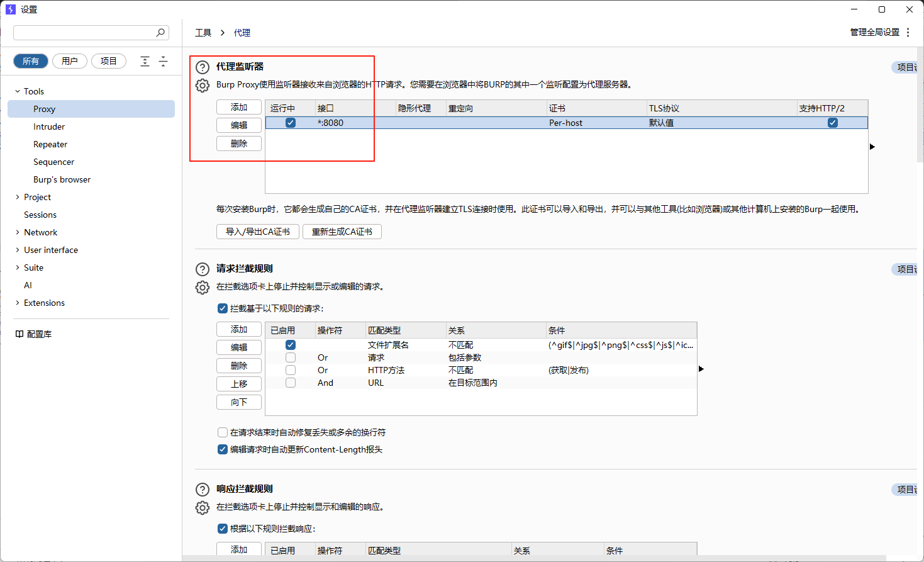The height and width of the screenshot is (562, 924).
Task: Open the gear options for 请求拦截规则
Action: point(202,288)
